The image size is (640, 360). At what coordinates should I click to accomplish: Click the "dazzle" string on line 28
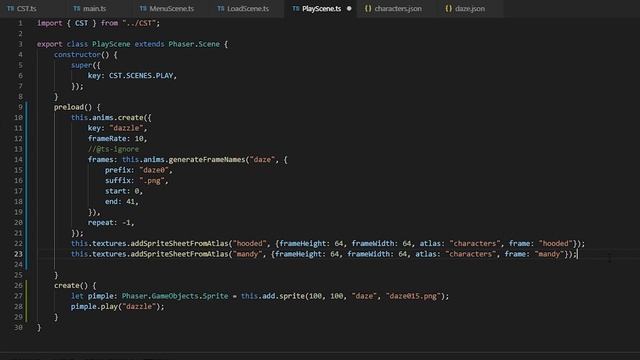[x=139, y=307]
